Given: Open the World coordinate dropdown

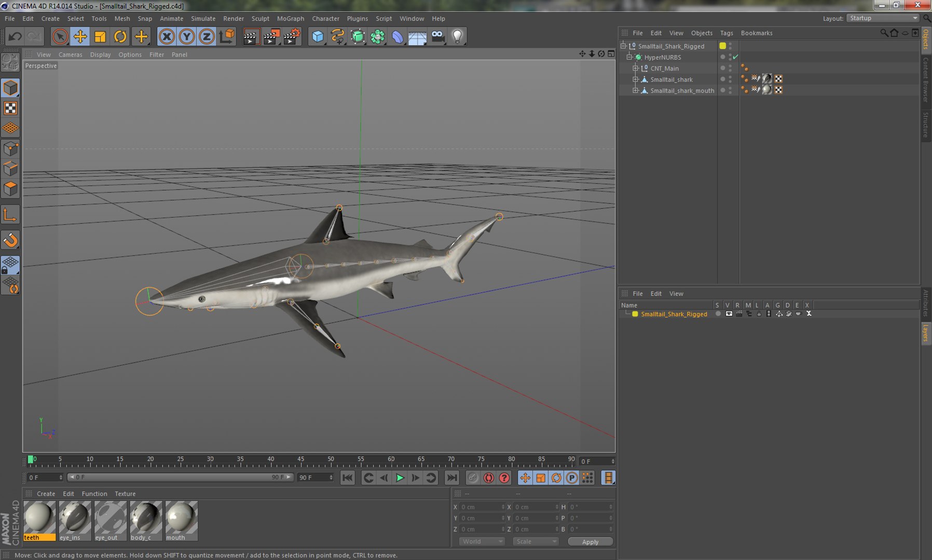Looking at the screenshot, I should click(x=482, y=541).
